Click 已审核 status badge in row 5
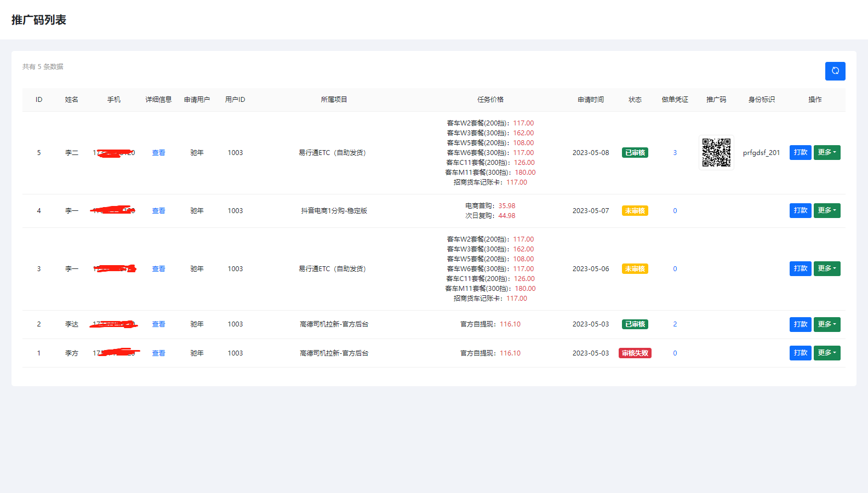 coord(635,153)
